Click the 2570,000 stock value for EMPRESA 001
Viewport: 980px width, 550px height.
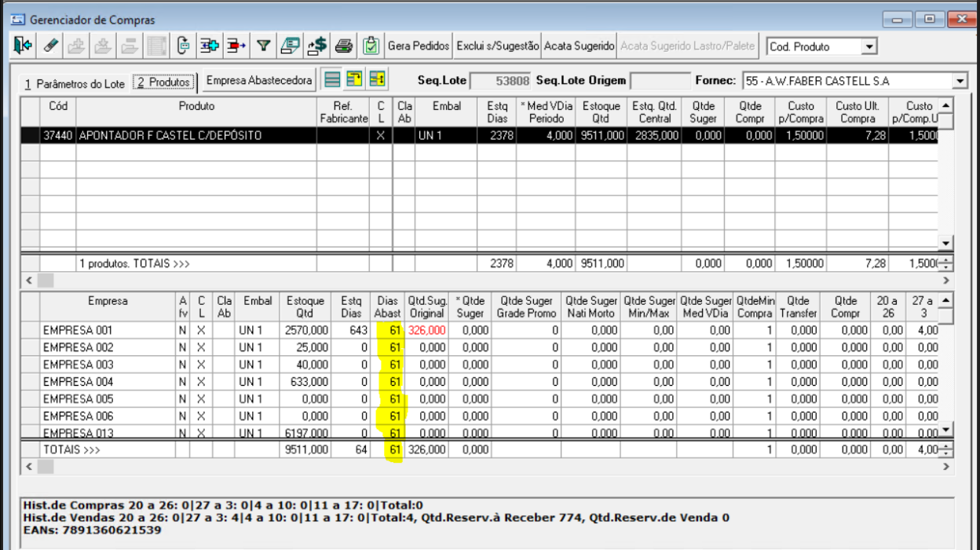click(304, 330)
